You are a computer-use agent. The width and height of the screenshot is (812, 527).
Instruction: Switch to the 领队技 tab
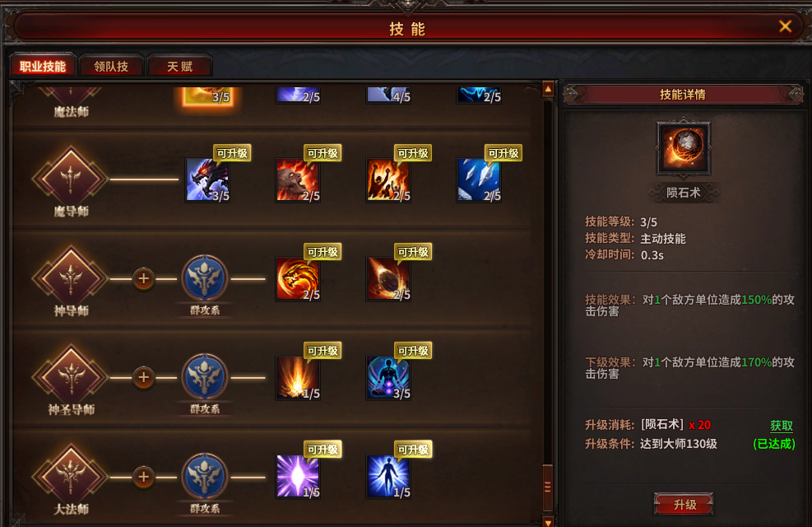(x=111, y=67)
